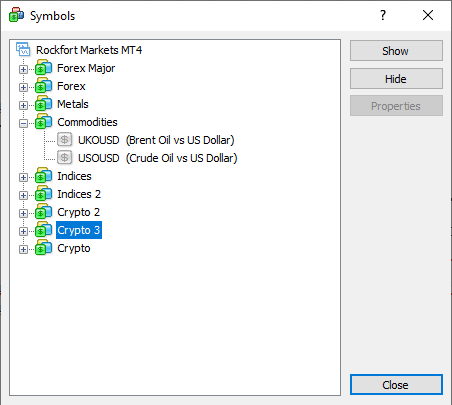Expand the Forex Major group
Viewport: 452px width, 405px height.
click(23, 69)
